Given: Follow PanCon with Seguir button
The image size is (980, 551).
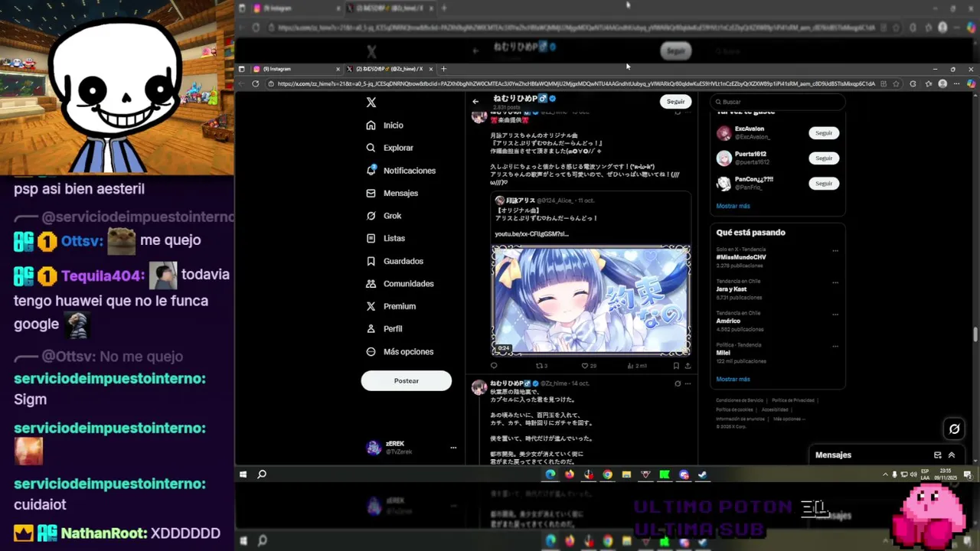Looking at the screenshot, I should 824,184.
